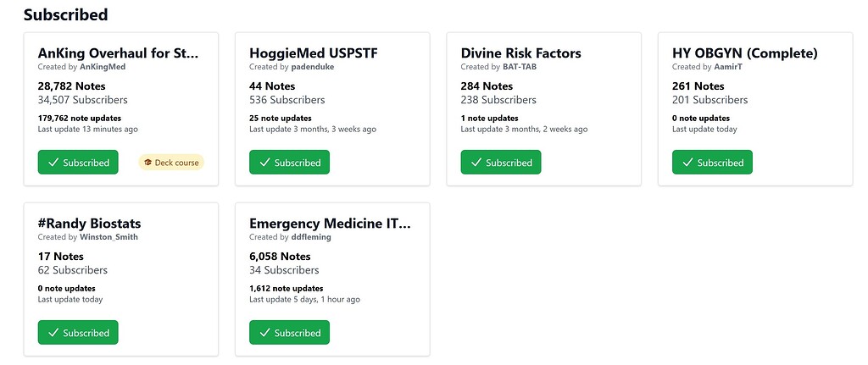Open the Emergency Medicine IT... deck title
Screen dimensions: 868x365
point(331,224)
